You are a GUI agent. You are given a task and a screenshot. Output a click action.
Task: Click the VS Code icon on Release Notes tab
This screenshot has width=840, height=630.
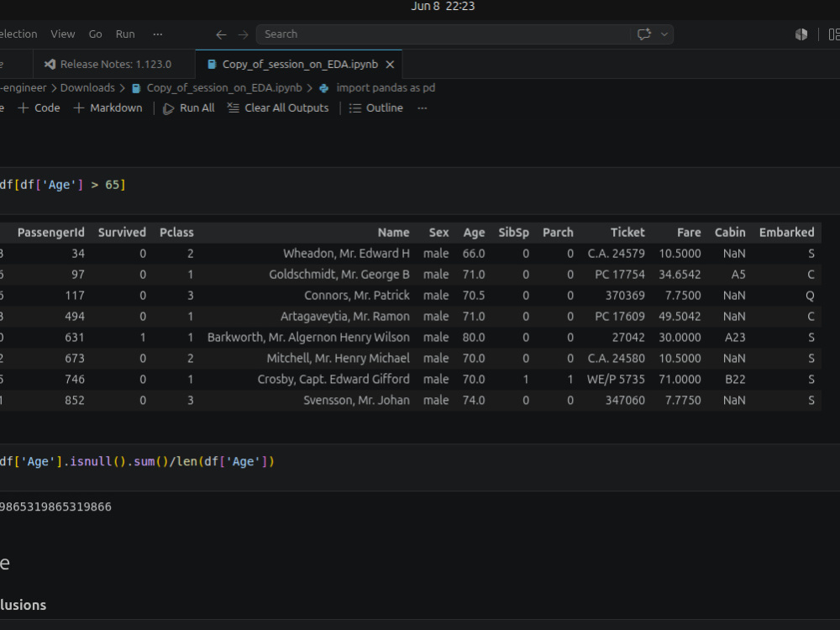pos(50,65)
